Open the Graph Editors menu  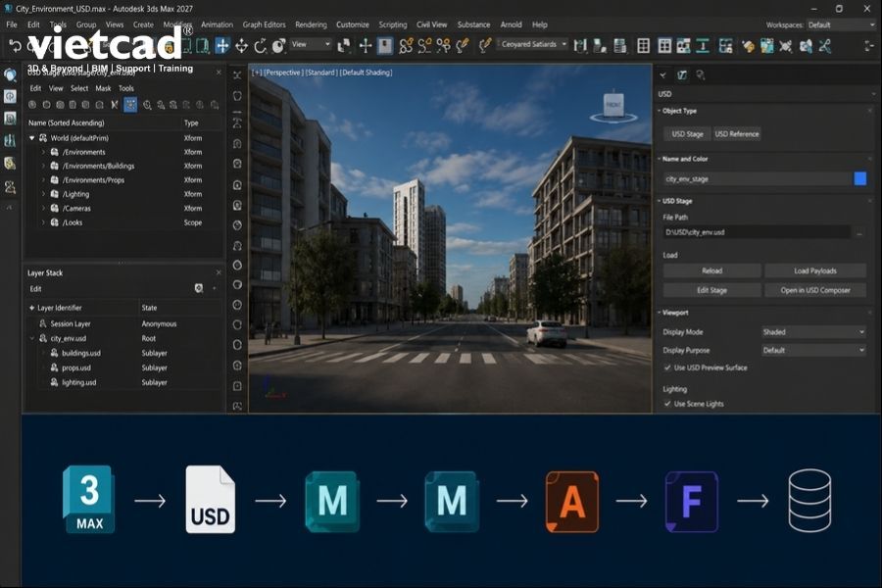[x=264, y=24]
